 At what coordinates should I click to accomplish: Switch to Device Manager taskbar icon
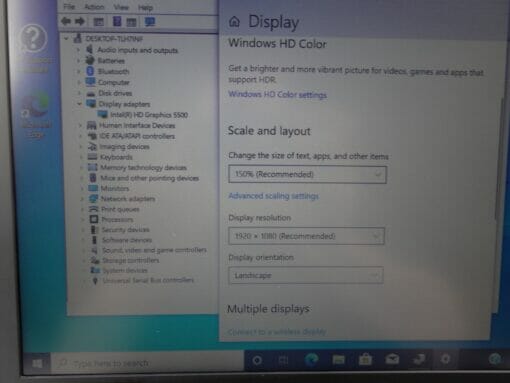pos(419,359)
